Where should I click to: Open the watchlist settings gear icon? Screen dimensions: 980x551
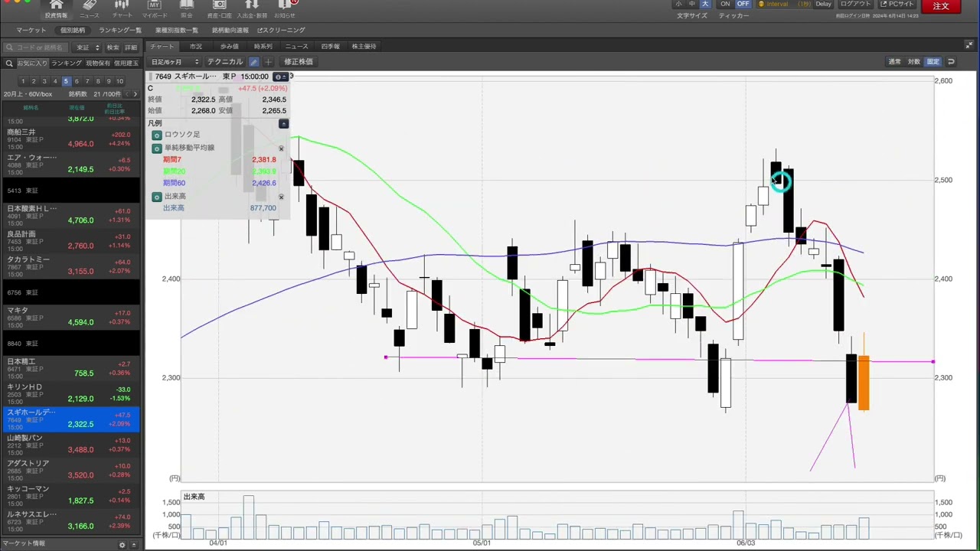pyautogui.click(x=122, y=545)
